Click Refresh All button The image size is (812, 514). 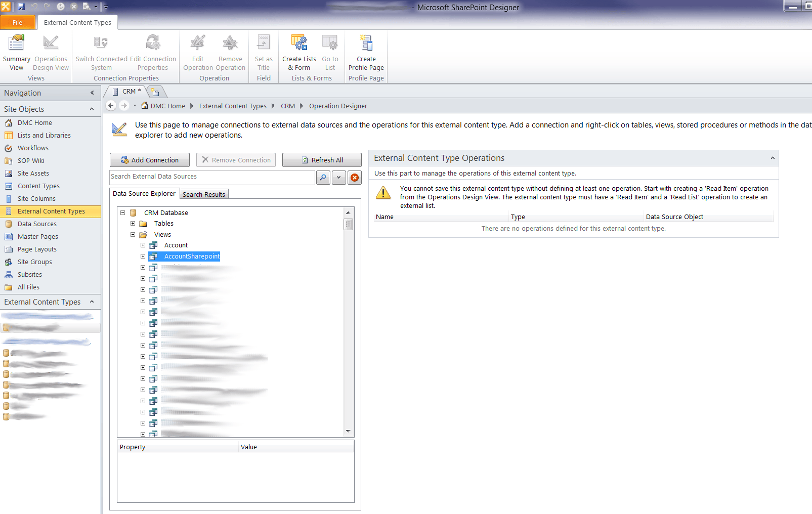click(x=322, y=160)
